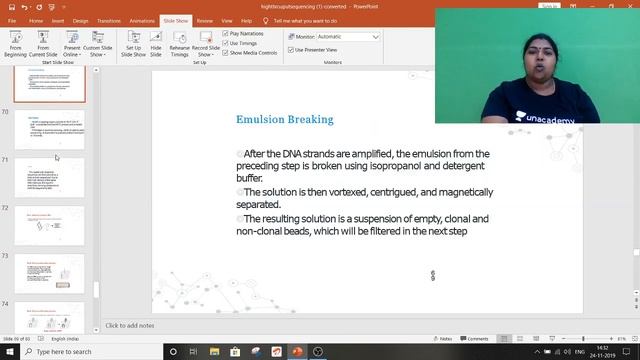This screenshot has height=360, width=640.
Task: Click the zoom slider handle
Action: point(583,339)
